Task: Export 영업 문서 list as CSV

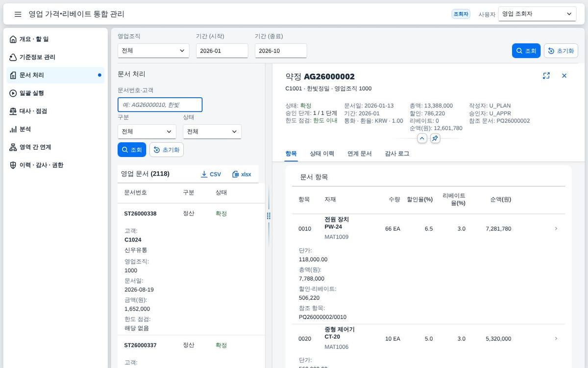Action: tap(211, 174)
